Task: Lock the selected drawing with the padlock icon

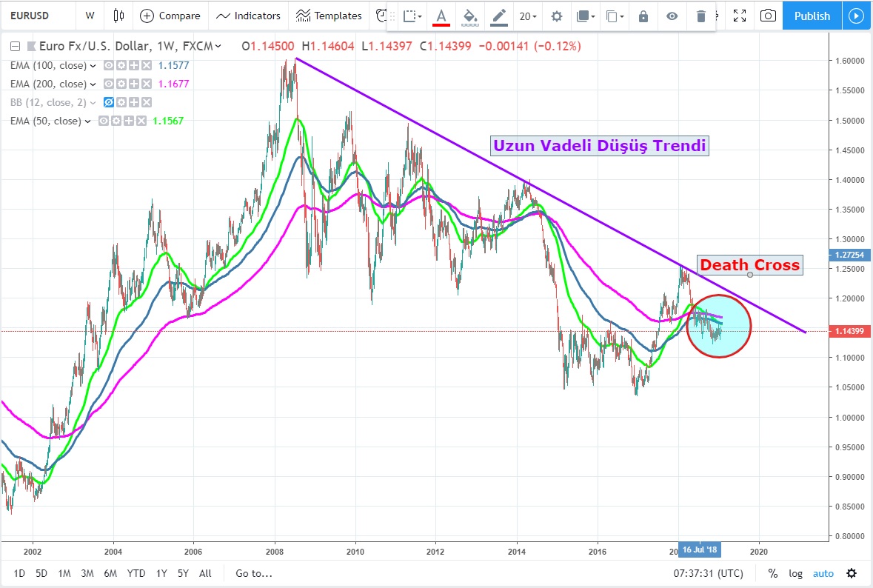Action: click(643, 16)
